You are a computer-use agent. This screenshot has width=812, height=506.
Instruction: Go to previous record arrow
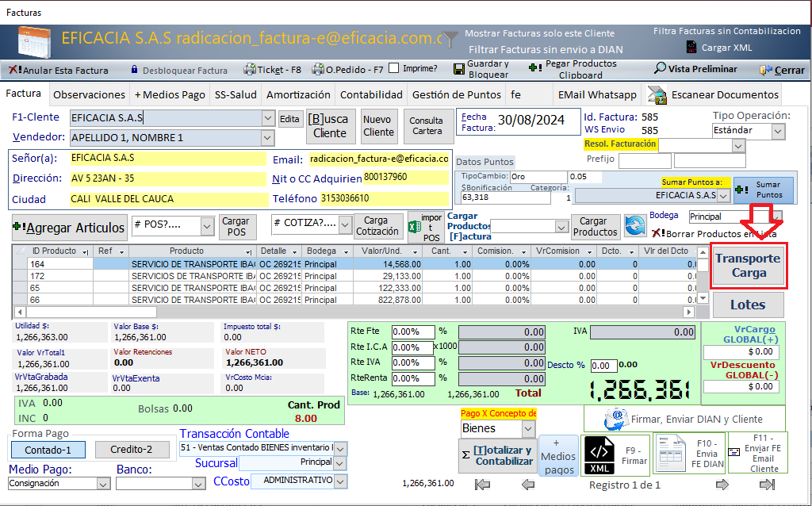[527, 485]
